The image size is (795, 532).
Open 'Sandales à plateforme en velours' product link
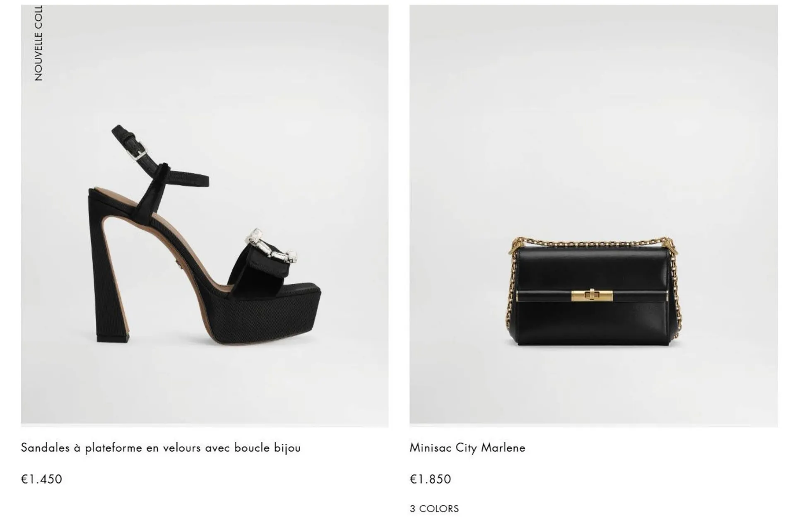pos(161,448)
